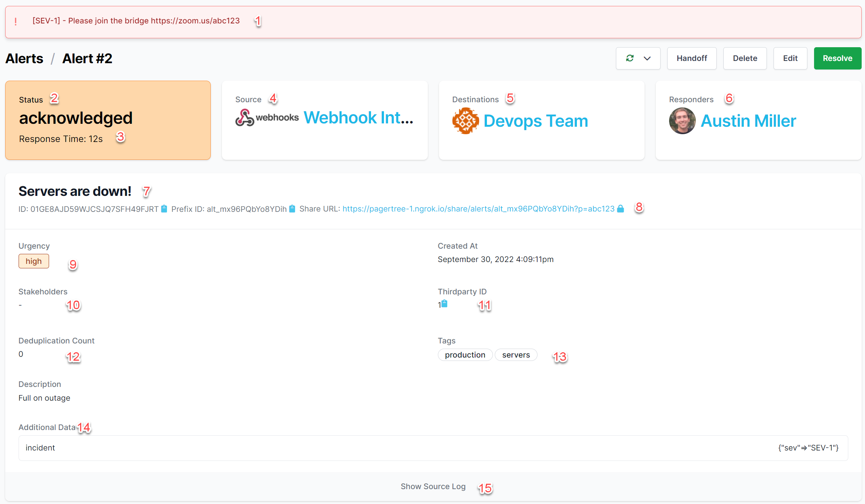Expand Show Source Log section
Image resolution: width=865 pixels, height=504 pixels.
tap(433, 487)
